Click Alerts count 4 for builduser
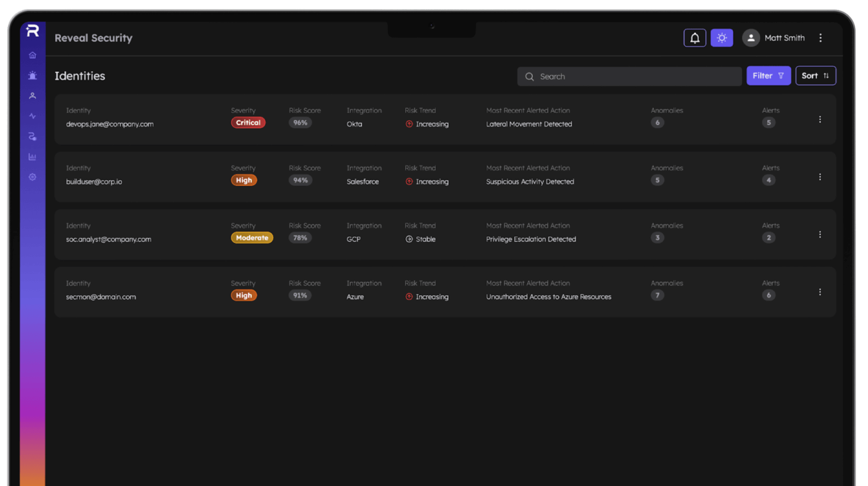Viewport: 868px width, 486px height. coord(769,180)
